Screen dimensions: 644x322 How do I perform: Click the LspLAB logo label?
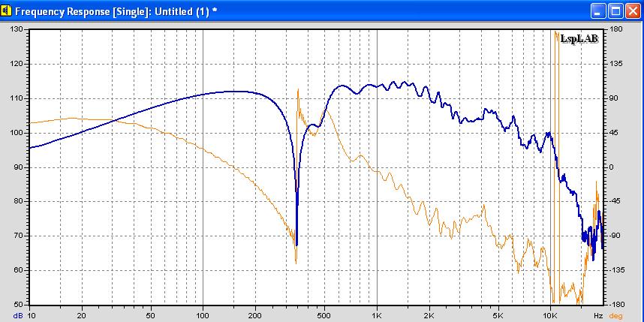pos(579,39)
